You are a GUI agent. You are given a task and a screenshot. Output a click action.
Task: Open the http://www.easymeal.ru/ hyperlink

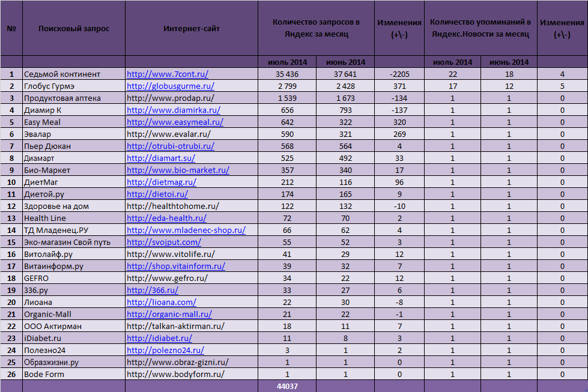tap(175, 122)
